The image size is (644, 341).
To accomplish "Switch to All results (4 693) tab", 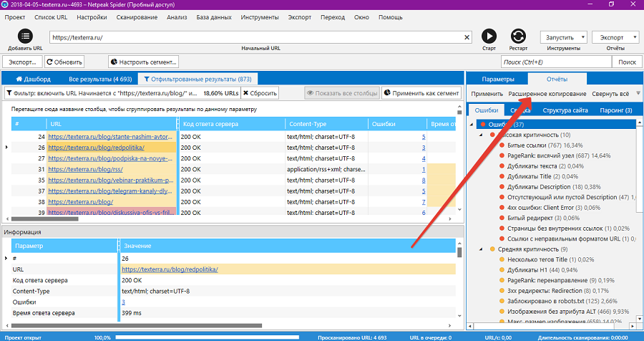I will point(100,79).
